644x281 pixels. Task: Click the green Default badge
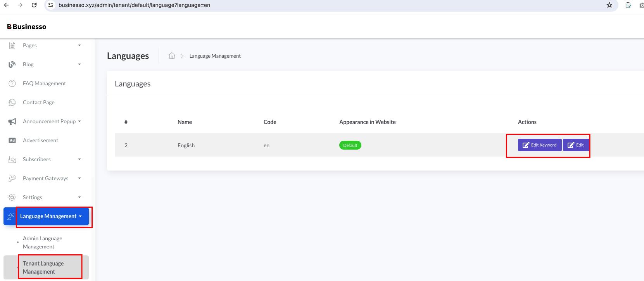click(350, 145)
